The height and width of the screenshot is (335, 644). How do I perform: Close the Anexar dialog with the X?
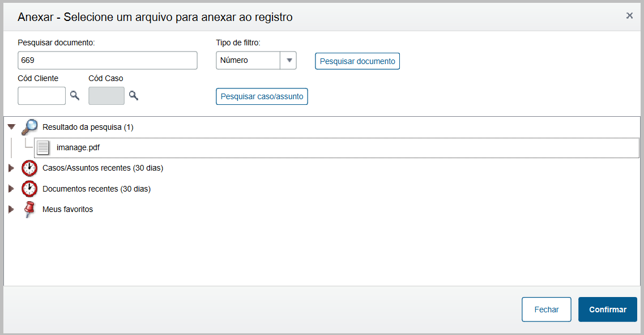(x=629, y=16)
